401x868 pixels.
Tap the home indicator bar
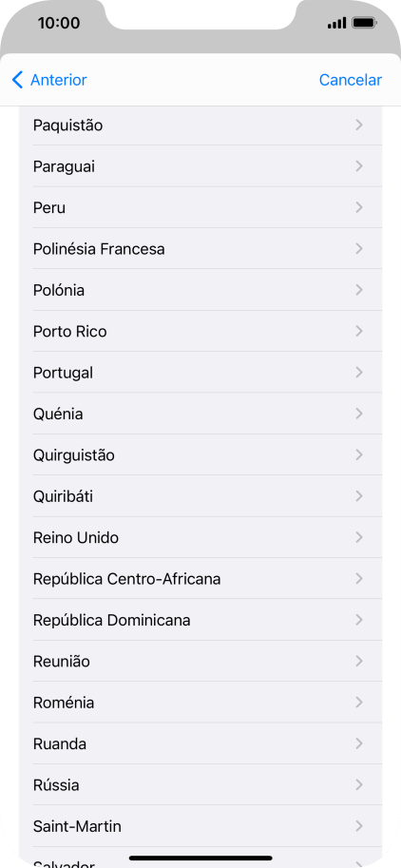(x=200, y=858)
